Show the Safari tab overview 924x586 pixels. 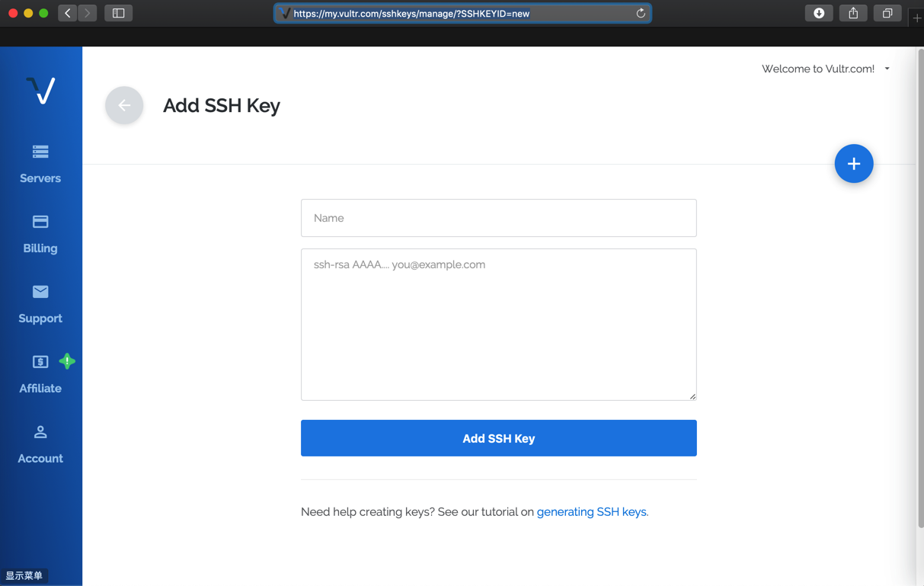(x=887, y=13)
